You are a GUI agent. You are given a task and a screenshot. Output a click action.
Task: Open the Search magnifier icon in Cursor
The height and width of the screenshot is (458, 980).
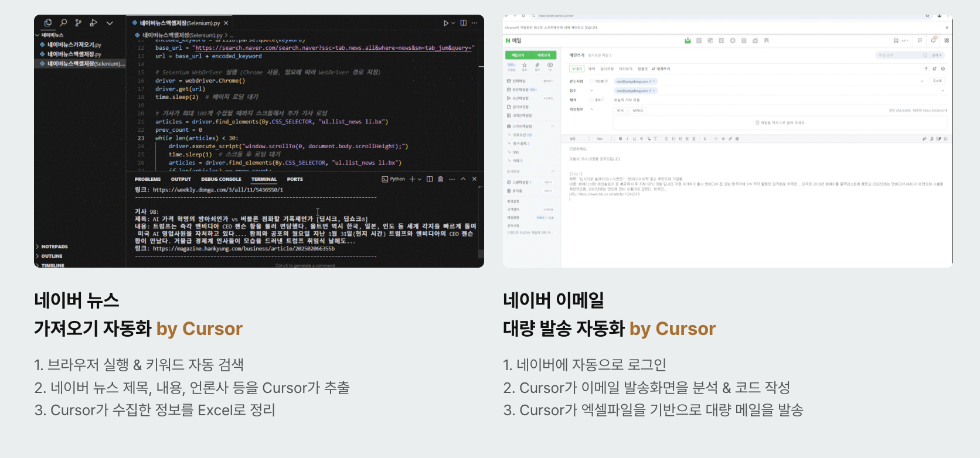point(63,23)
